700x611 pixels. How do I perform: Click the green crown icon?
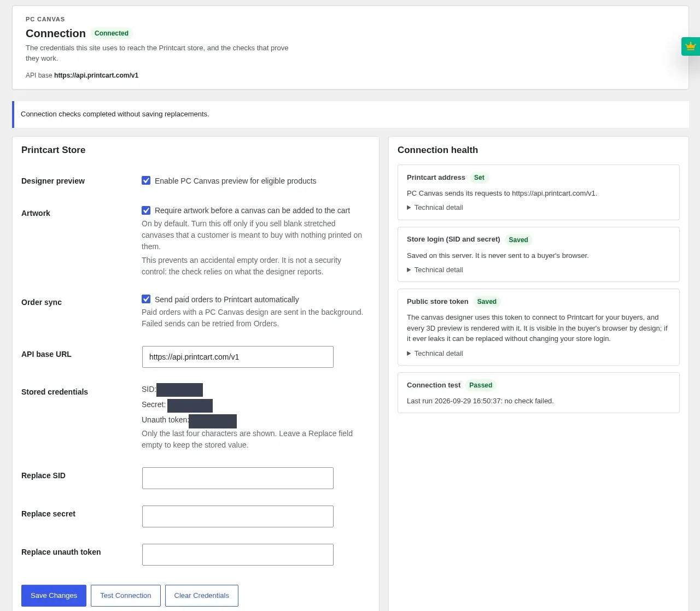[690, 46]
